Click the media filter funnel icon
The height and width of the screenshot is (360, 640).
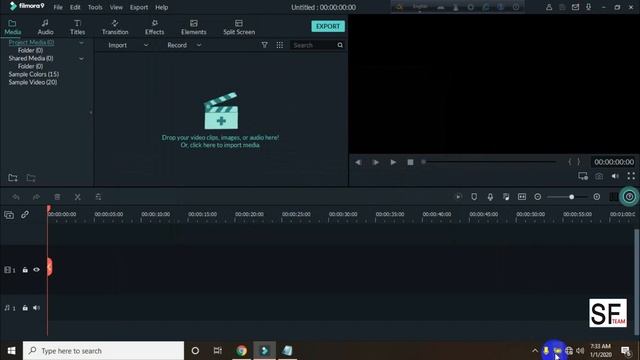coord(264,45)
